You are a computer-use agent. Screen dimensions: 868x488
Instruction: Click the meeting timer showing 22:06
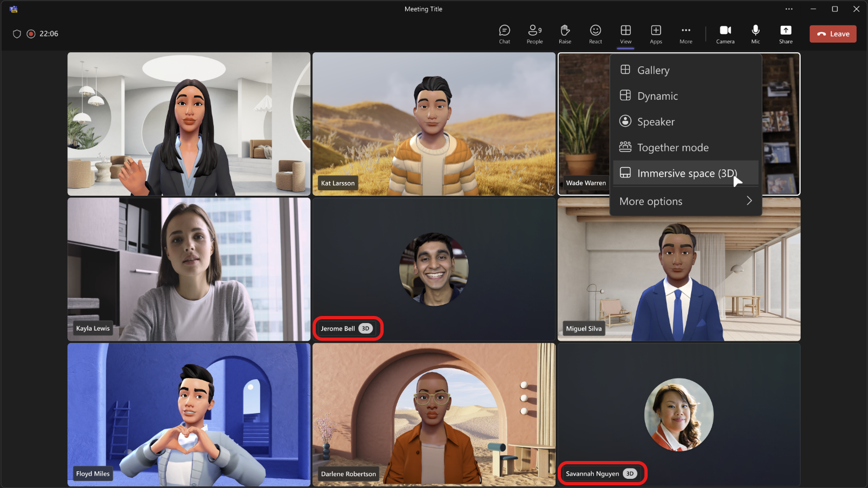pos(49,33)
